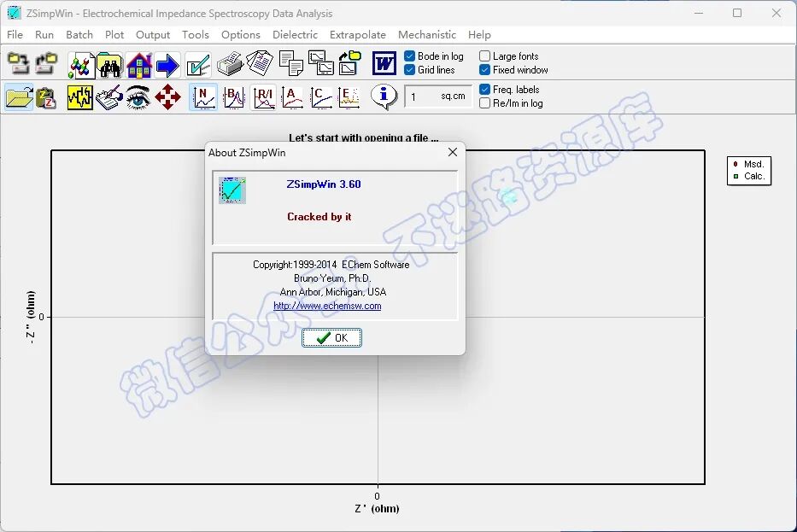Click the Calc. legend entry
This screenshot has width=797, height=532.
click(x=748, y=176)
